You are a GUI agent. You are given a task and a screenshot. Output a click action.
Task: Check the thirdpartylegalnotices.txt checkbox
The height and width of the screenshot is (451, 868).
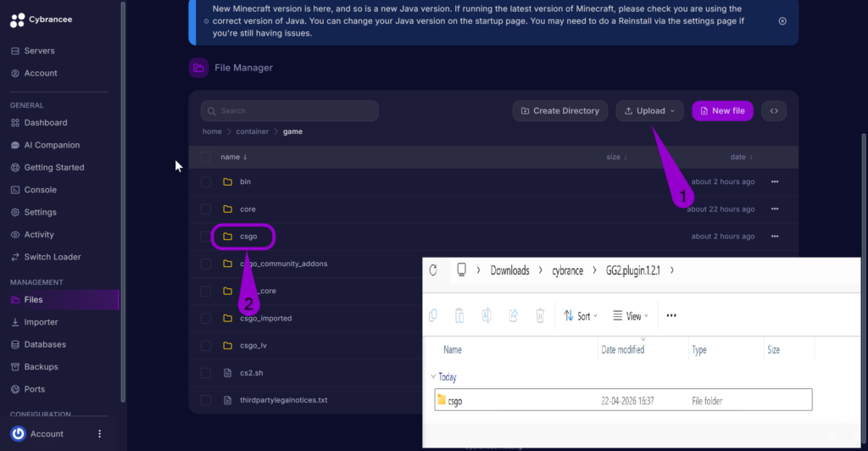(205, 400)
